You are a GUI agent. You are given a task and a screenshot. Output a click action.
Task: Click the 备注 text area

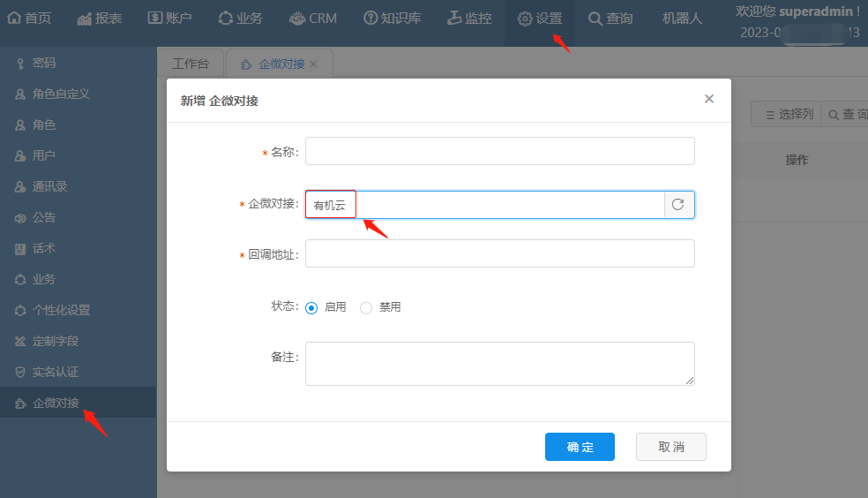click(500, 364)
